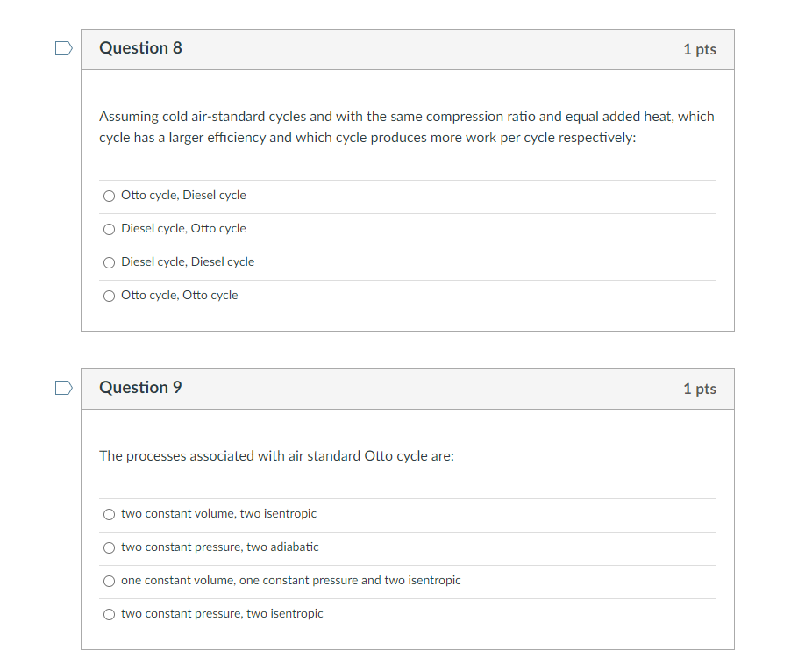
Task: Select radio 'Otto cycle, Diesel cycle'
Action: 109,196
